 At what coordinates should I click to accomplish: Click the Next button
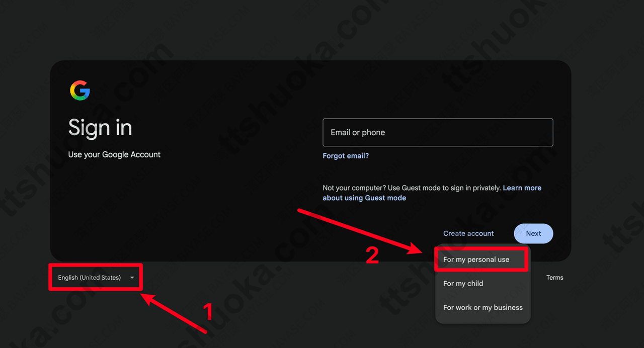(x=533, y=233)
